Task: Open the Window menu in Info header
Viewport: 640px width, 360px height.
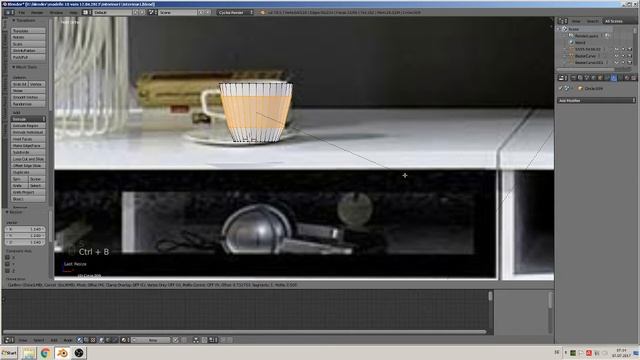Action: point(56,12)
